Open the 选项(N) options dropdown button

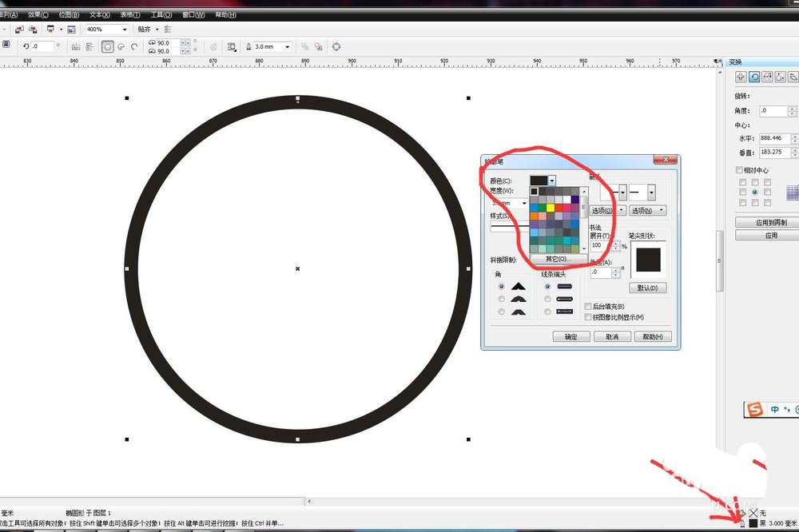648,210
